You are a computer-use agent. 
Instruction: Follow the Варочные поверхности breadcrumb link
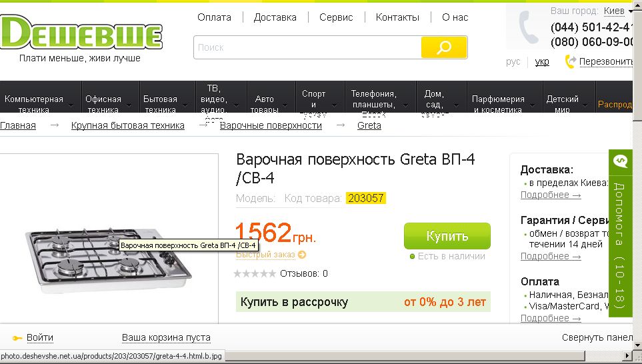(x=271, y=126)
